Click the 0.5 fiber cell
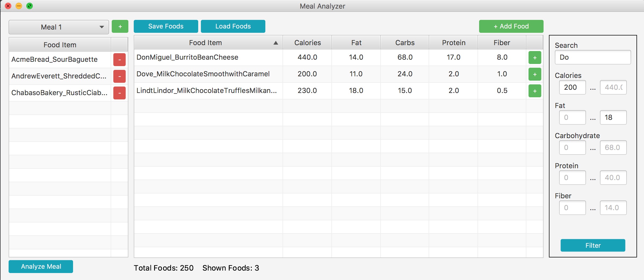Screen dimensions: 644x280 pos(502,91)
